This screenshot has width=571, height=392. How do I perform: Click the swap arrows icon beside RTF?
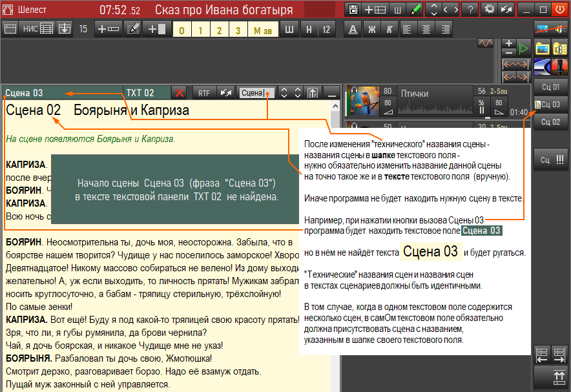pos(226,93)
